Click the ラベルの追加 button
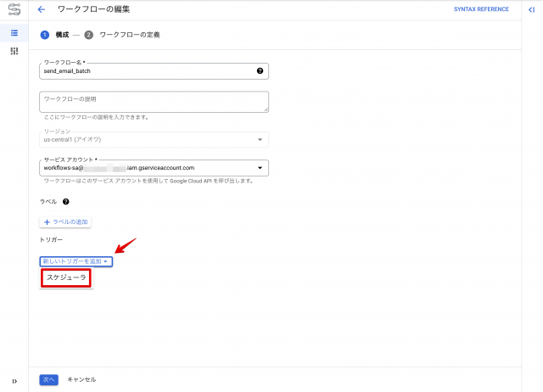The image size is (543, 392). pyautogui.click(x=65, y=222)
